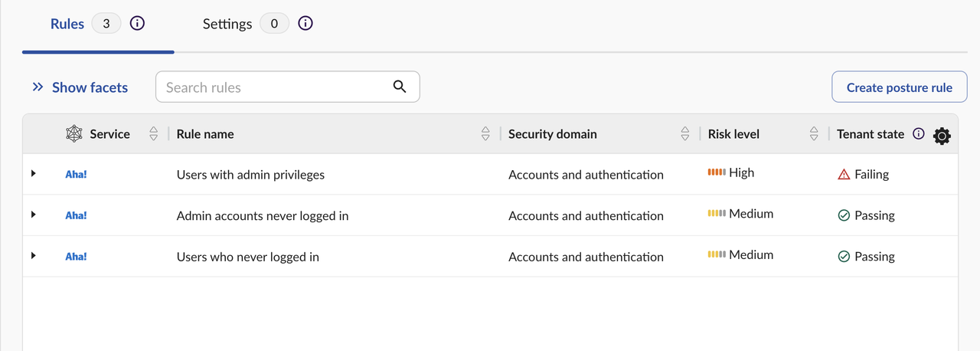
Task: Expand the Admin accounts never logged in row
Action: pos(34,214)
